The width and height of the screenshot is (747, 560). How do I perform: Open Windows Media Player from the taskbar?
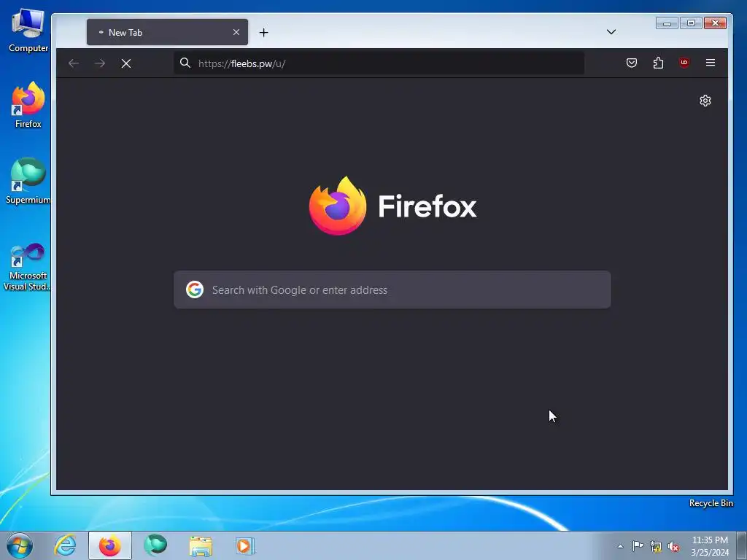click(245, 545)
